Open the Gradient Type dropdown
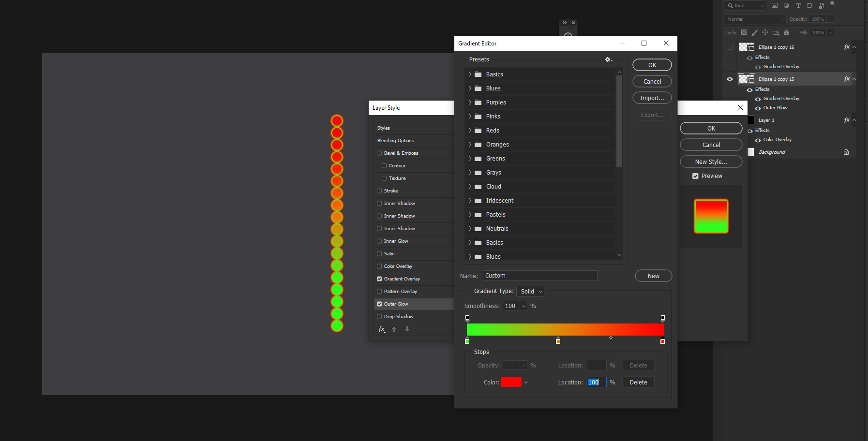This screenshot has height=441, width=868. [x=530, y=291]
